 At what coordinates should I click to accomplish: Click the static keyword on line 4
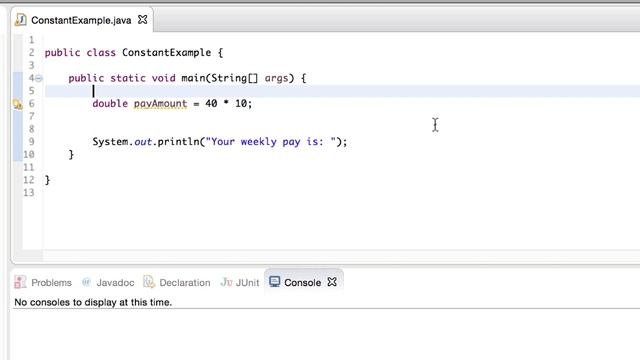pyautogui.click(x=128, y=78)
